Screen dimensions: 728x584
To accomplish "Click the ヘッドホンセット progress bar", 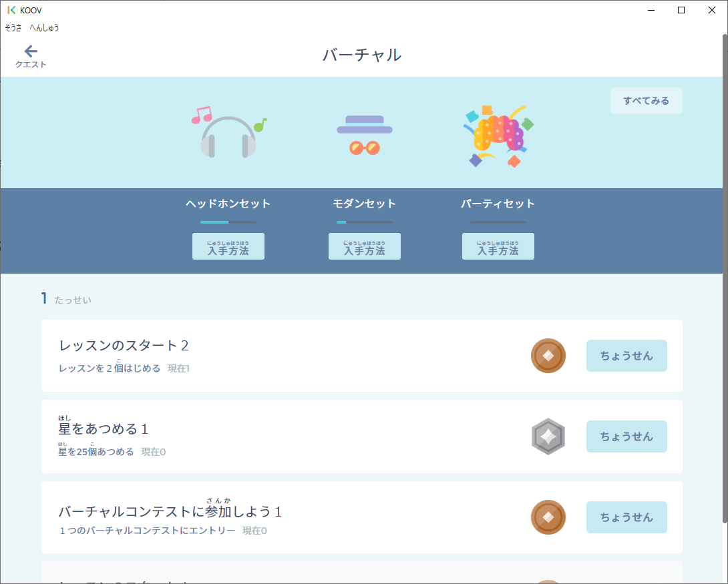I will 228,222.
